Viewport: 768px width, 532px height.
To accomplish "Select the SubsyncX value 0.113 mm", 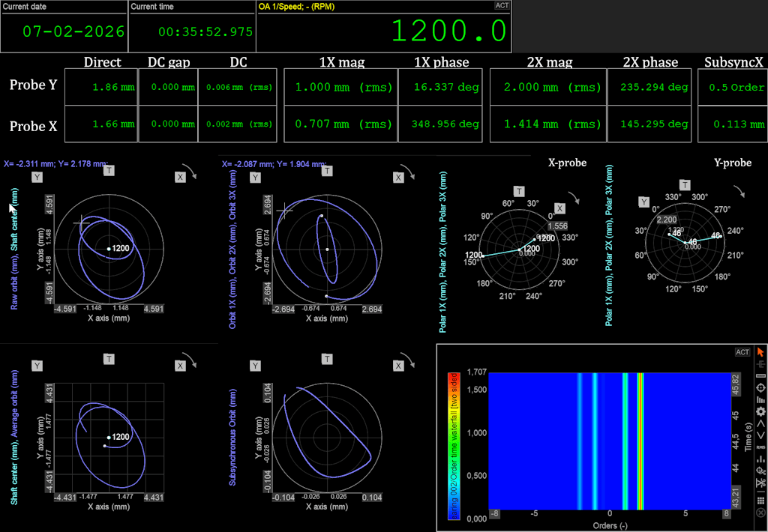I will coord(739,124).
